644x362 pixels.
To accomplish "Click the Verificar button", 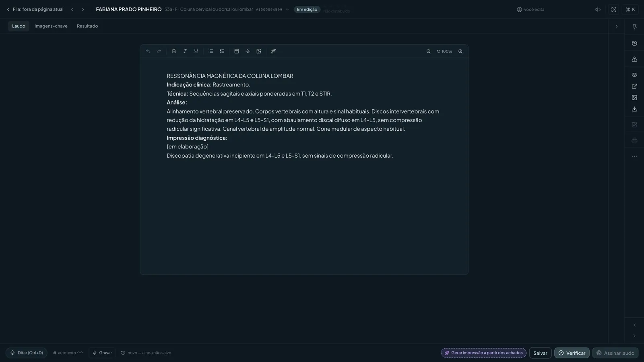I will point(572,353).
